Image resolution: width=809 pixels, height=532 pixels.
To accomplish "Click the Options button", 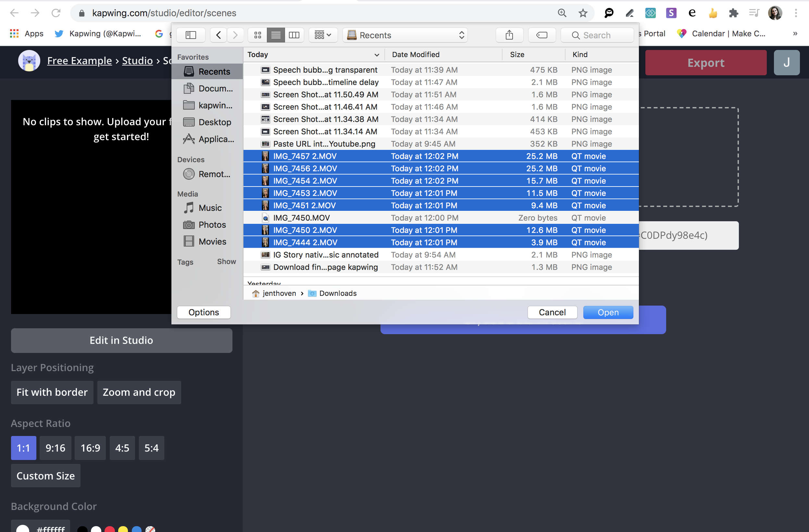I will coord(204,312).
